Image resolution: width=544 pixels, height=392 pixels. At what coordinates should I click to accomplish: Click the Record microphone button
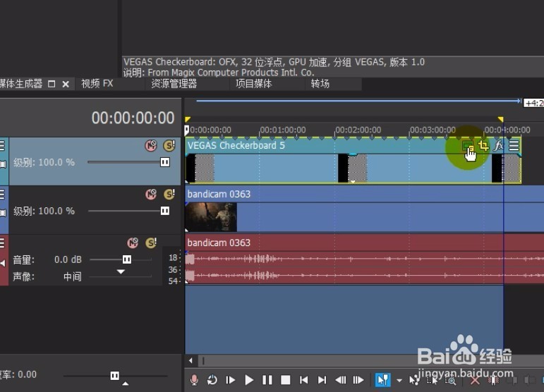pyautogui.click(x=194, y=380)
